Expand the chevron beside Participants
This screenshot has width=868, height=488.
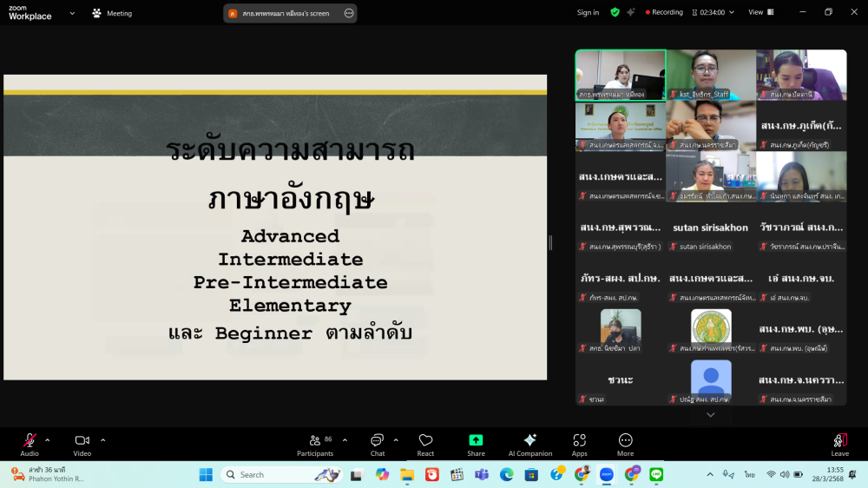pyautogui.click(x=345, y=440)
